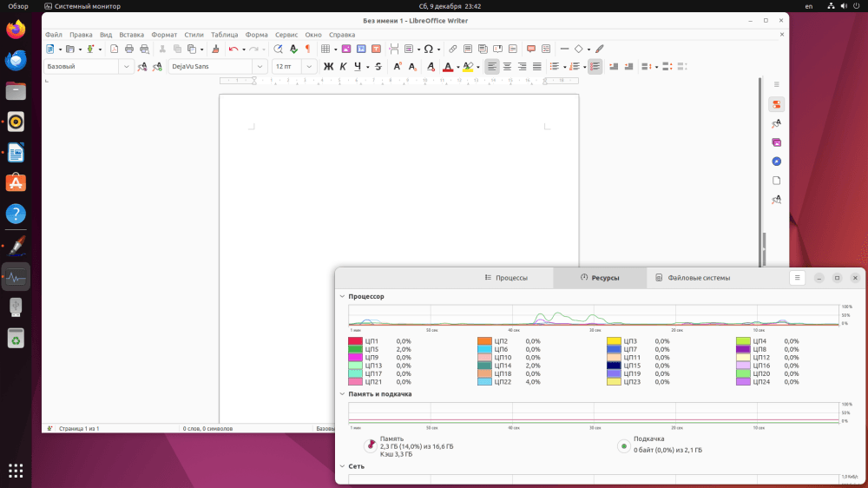Image resolution: width=868 pixels, height=488 pixels.
Task: Switch to Файловые системы tab
Action: point(693,278)
